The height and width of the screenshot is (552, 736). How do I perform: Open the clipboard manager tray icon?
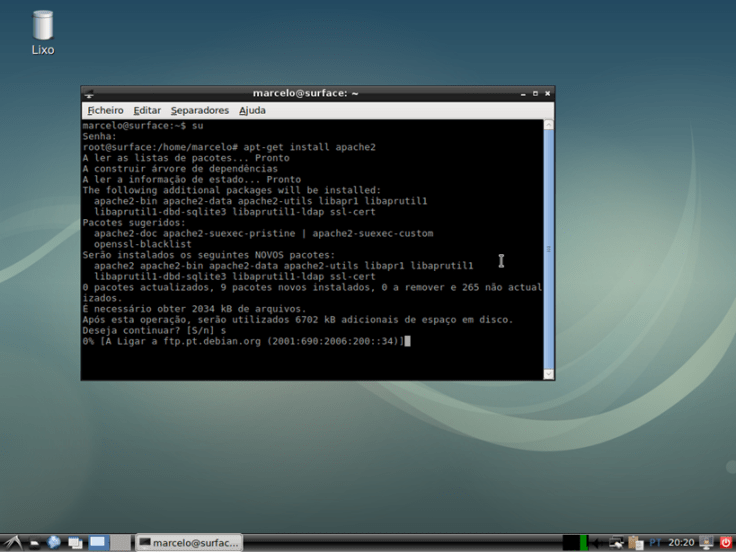(x=636, y=542)
